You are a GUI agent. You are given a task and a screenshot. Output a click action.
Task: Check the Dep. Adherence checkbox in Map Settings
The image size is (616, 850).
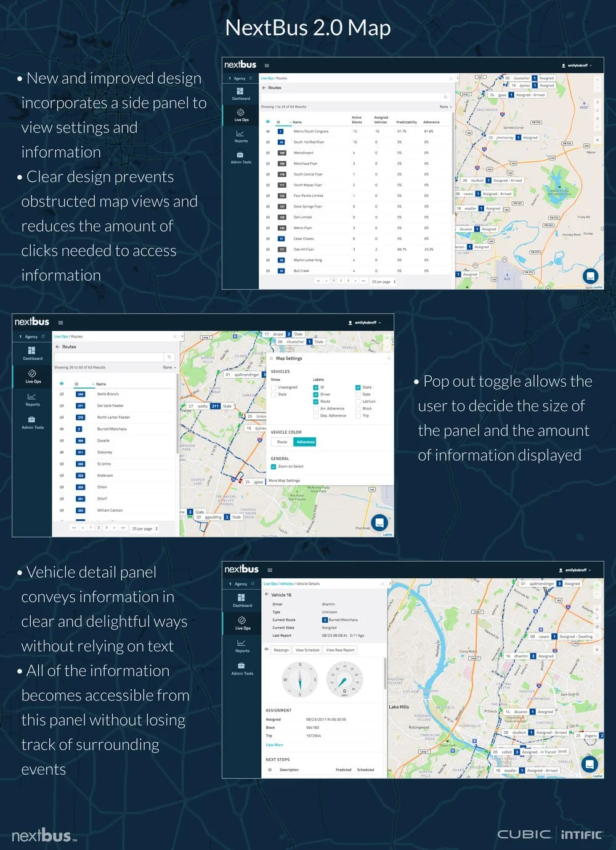(x=316, y=415)
